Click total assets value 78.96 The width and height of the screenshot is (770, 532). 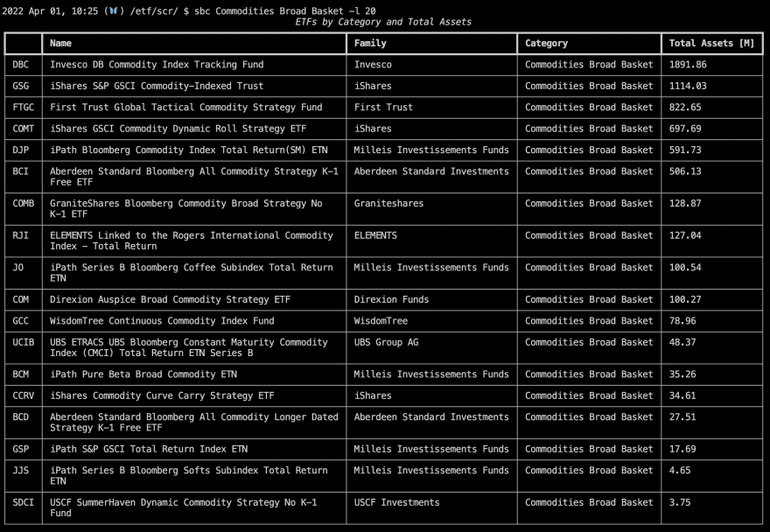[682, 321]
